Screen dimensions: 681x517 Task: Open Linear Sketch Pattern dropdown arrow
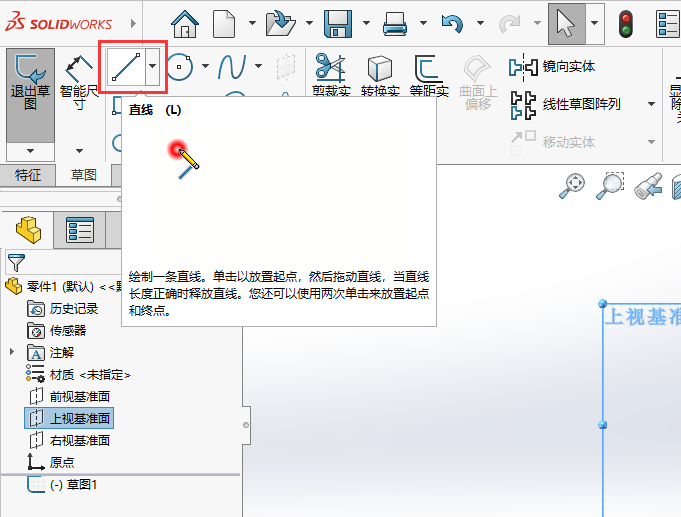[x=651, y=104]
